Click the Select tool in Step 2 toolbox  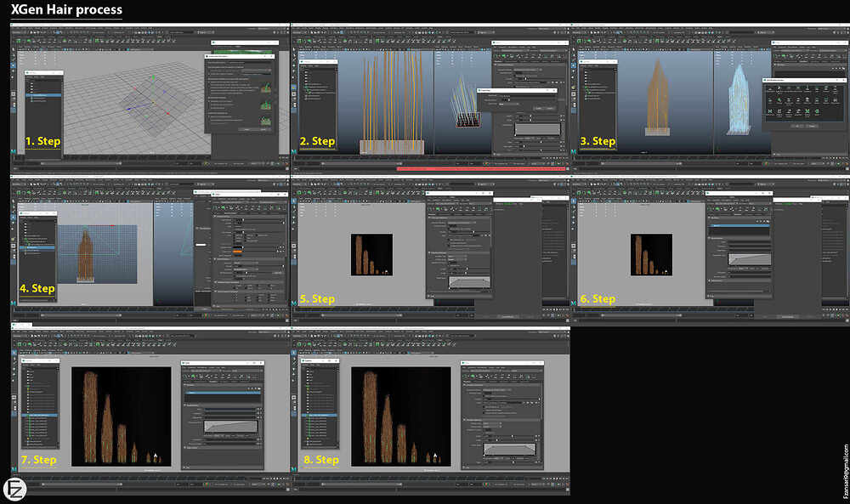click(x=294, y=49)
